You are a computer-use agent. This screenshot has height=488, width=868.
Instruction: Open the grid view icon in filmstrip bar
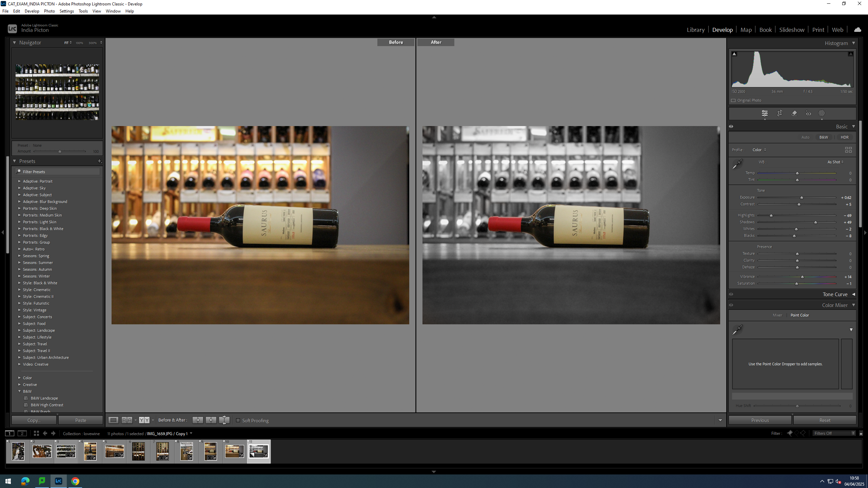click(36, 433)
